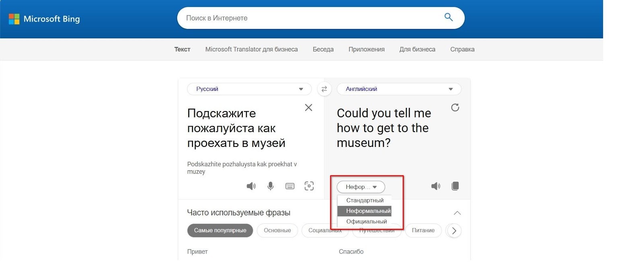Select the Основные phrase category

pyautogui.click(x=277, y=231)
